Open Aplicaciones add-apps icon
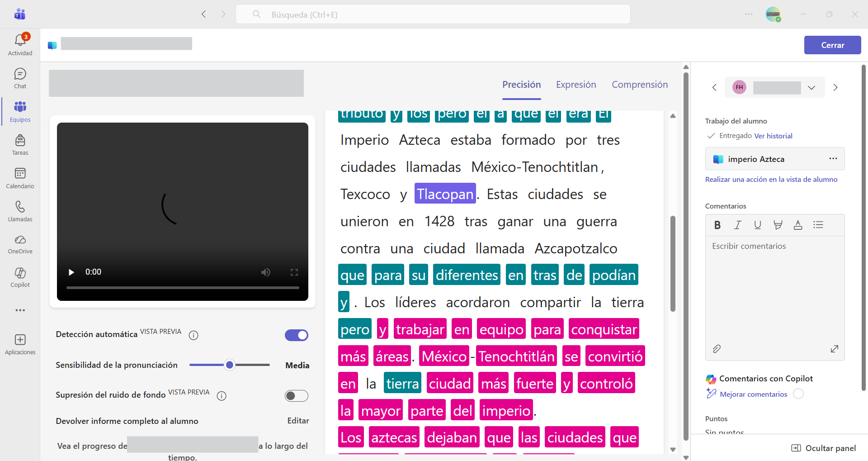 pyautogui.click(x=20, y=344)
